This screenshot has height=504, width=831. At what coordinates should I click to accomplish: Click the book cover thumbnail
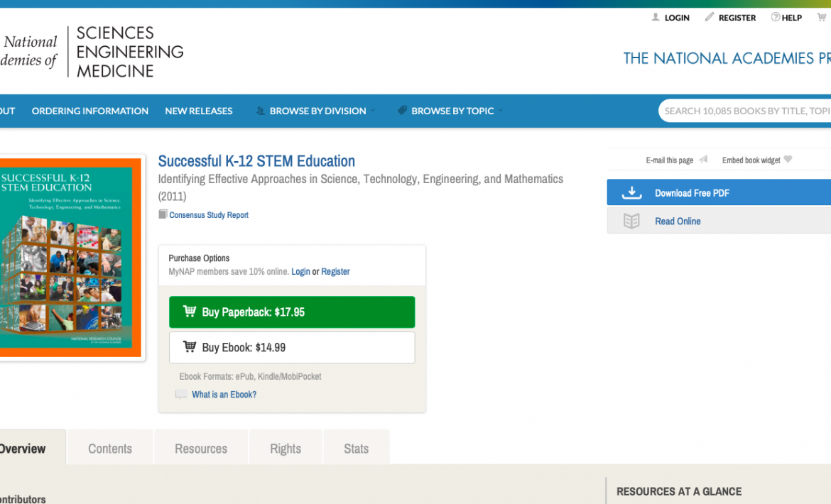coord(70,257)
